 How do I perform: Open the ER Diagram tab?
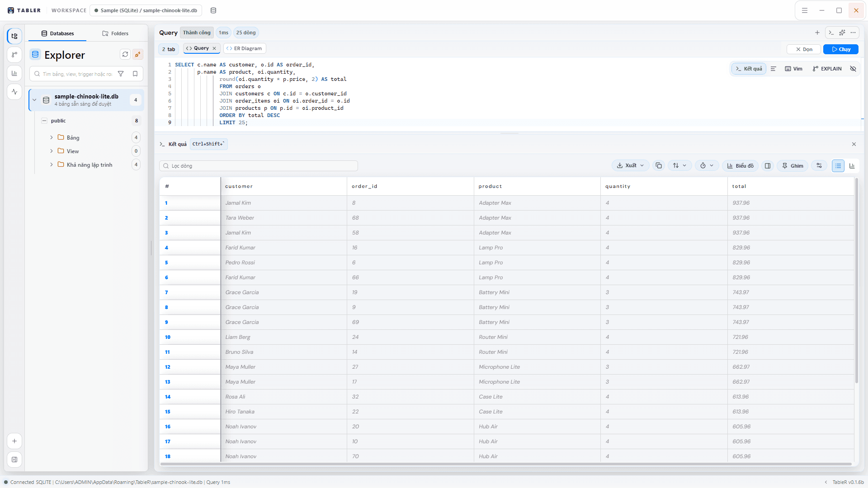245,48
